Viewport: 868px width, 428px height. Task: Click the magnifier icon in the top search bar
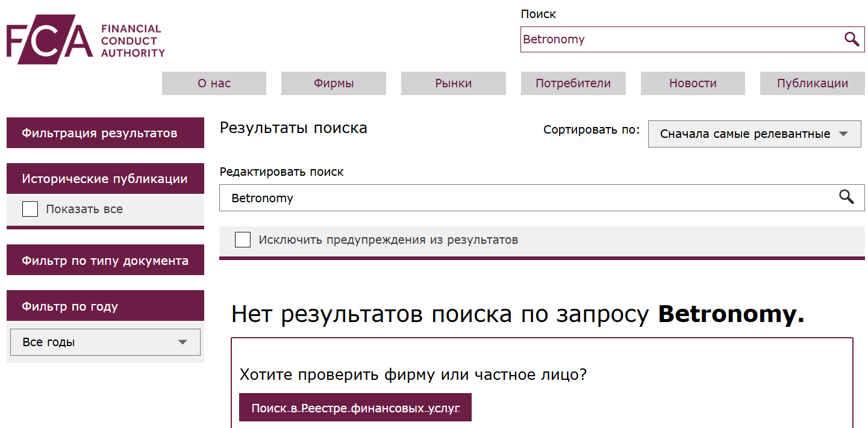pos(852,39)
